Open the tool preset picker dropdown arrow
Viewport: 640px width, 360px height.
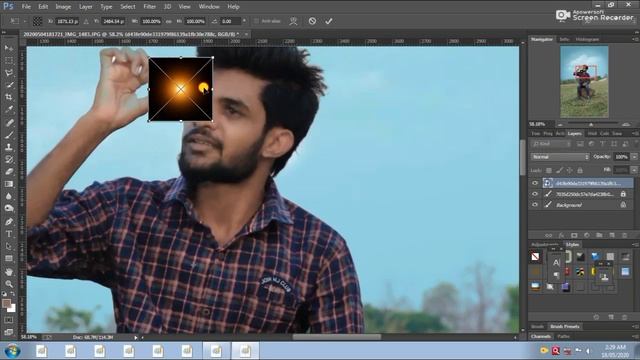click(24, 21)
